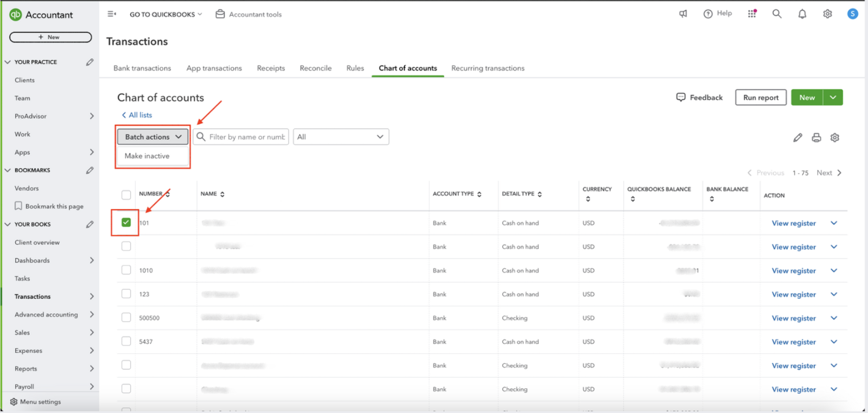Viewport: 868px width, 413px height.
Task: Uncheck the checkbox for account 101
Action: pos(126,223)
